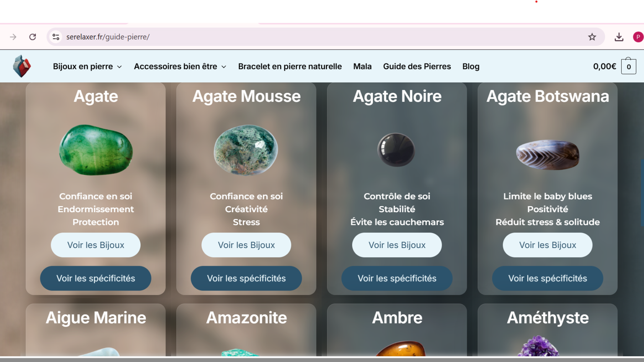Click the black Agate Noire stone image

[x=396, y=150]
